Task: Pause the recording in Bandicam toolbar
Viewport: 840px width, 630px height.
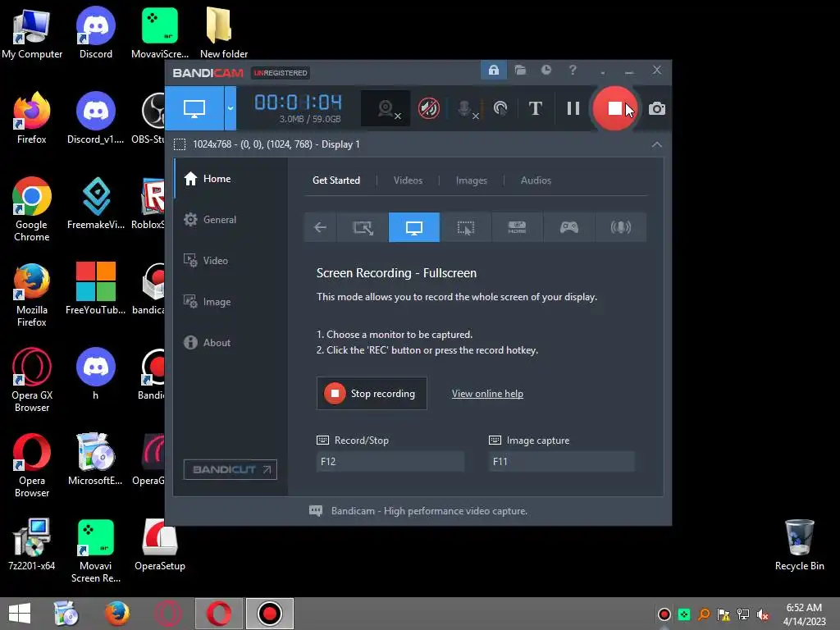Action: [573, 109]
